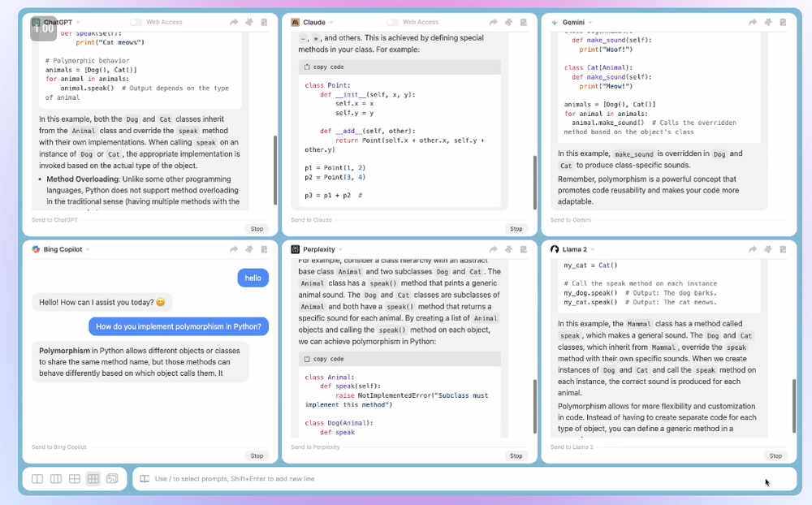Enable Web Access for ChatGPT

coord(136,22)
